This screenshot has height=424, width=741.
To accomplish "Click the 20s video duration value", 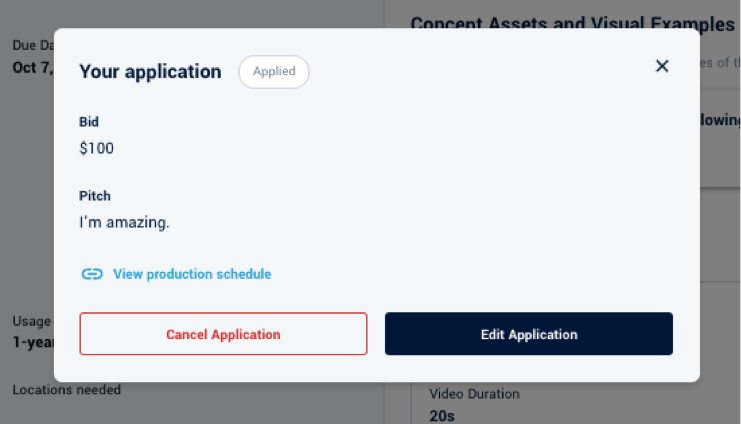I will [x=441, y=415].
